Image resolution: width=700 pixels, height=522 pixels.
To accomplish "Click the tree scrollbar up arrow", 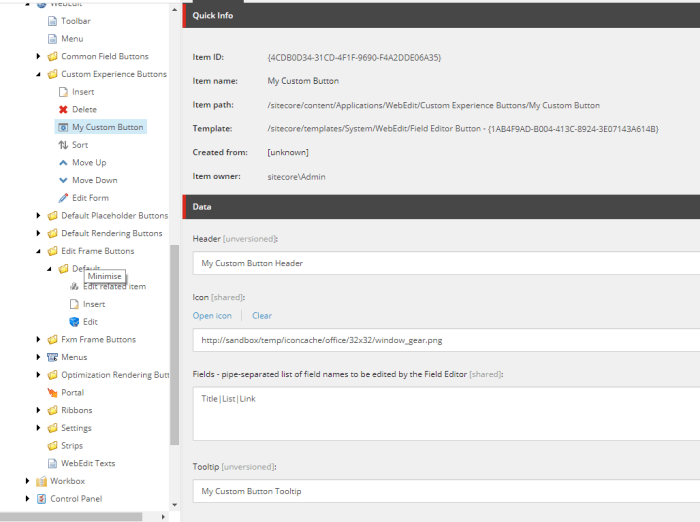I will 175,10.
